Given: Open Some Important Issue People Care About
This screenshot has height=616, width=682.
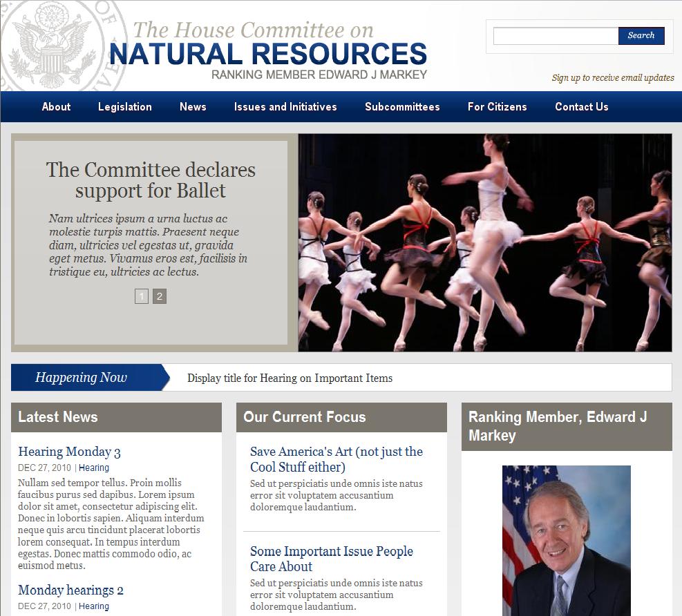Looking at the screenshot, I should tap(331, 559).
